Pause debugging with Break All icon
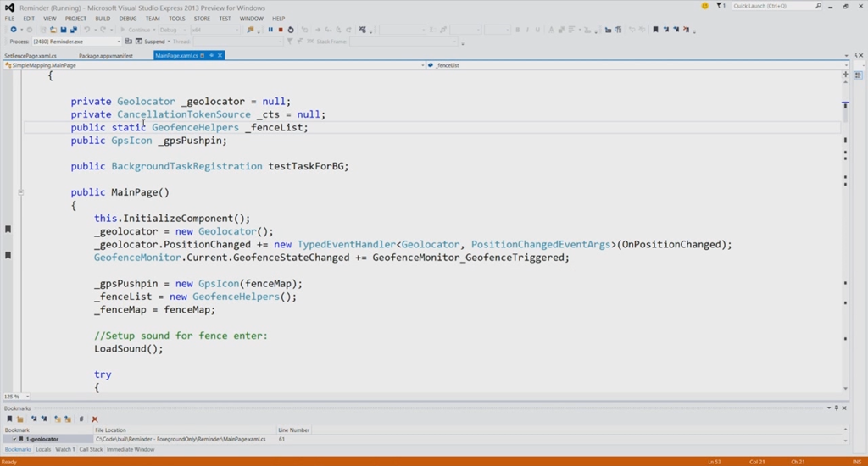Screen dimensions: 868x466 coord(270,30)
